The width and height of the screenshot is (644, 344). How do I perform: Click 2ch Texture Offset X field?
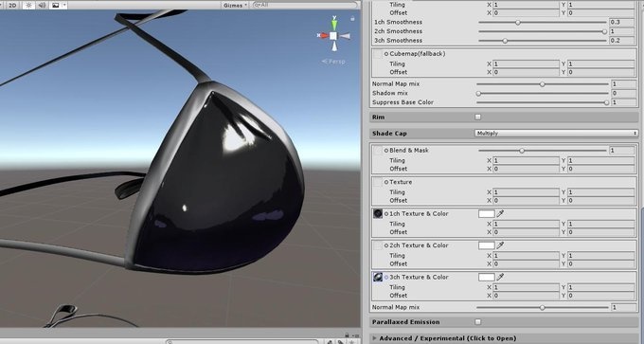tap(527, 263)
